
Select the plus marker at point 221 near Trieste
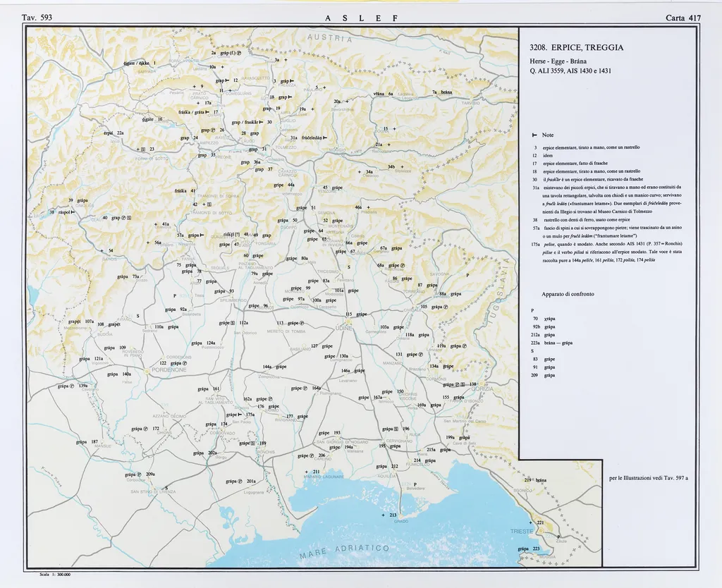531,522
